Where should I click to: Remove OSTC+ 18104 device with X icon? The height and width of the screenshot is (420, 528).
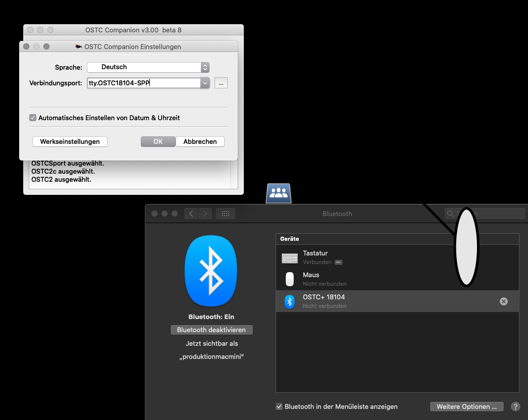pos(503,301)
